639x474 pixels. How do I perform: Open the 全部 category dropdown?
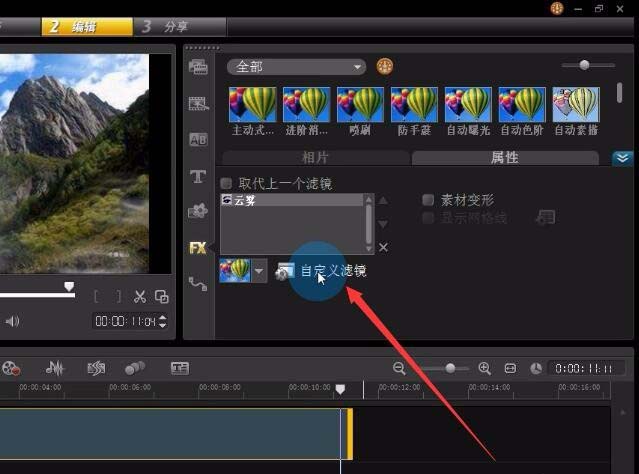296,66
